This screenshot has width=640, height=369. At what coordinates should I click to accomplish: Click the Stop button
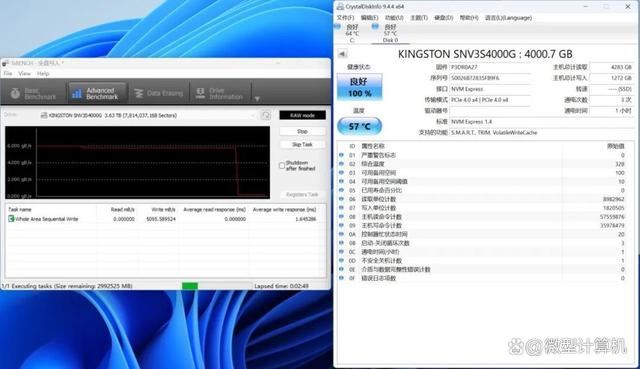pos(302,131)
